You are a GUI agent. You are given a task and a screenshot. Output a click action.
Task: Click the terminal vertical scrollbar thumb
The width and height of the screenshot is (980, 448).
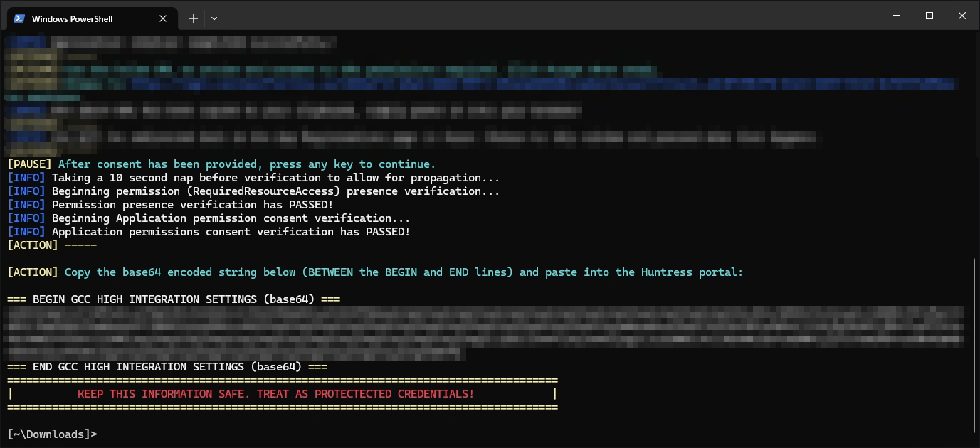point(975,345)
